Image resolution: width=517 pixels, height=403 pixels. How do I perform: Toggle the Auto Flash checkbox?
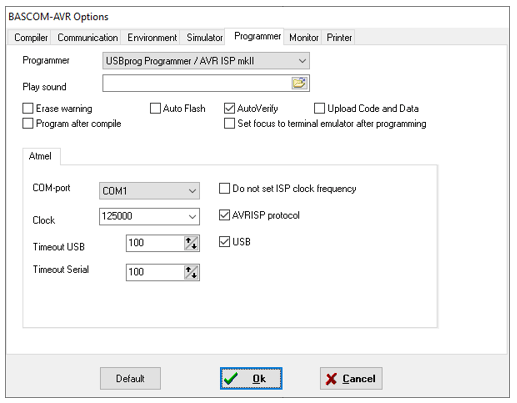pos(155,108)
